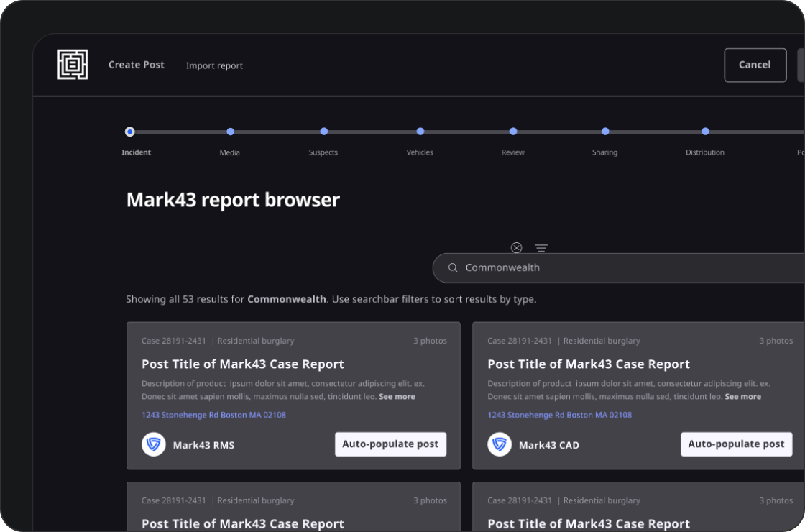This screenshot has width=805, height=532.
Task: Click the Media step label
Action: (x=229, y=152)
